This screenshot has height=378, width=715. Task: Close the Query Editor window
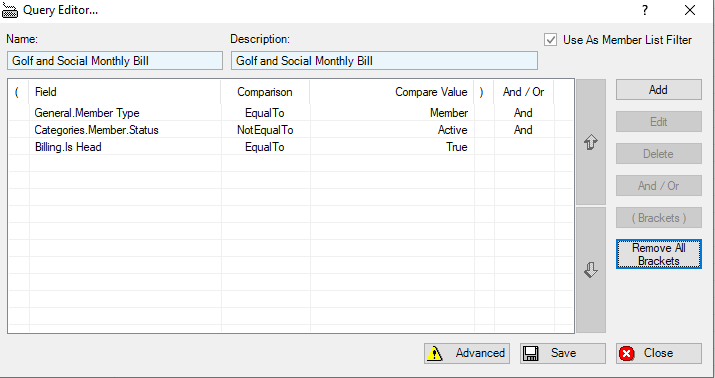[690, 10]
